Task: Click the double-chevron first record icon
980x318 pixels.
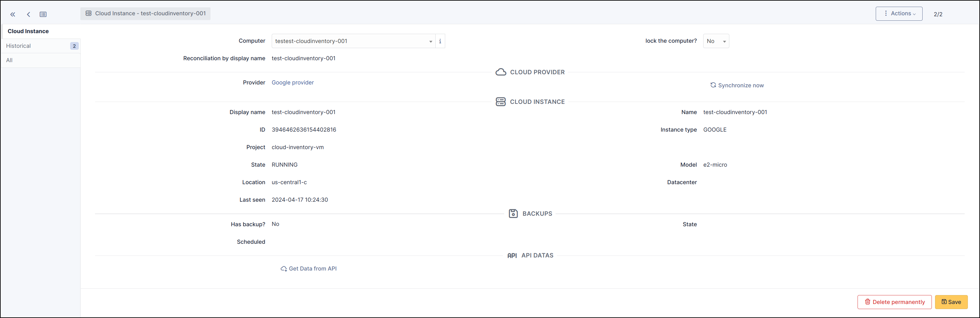Action: click(x=12, y=14)
